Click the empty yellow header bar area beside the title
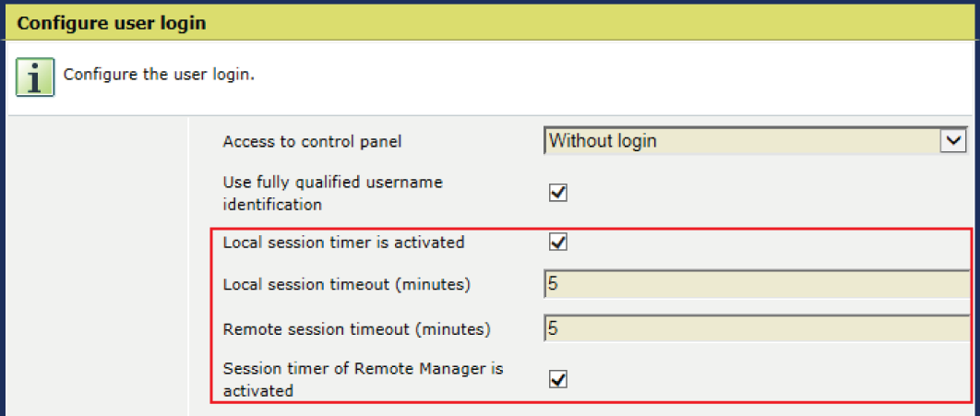The image size is (980, 416). 588,24
